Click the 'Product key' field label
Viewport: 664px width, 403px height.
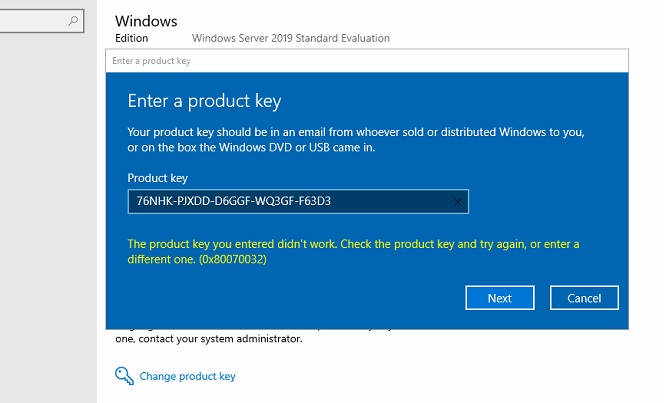(x=158, y=177)
